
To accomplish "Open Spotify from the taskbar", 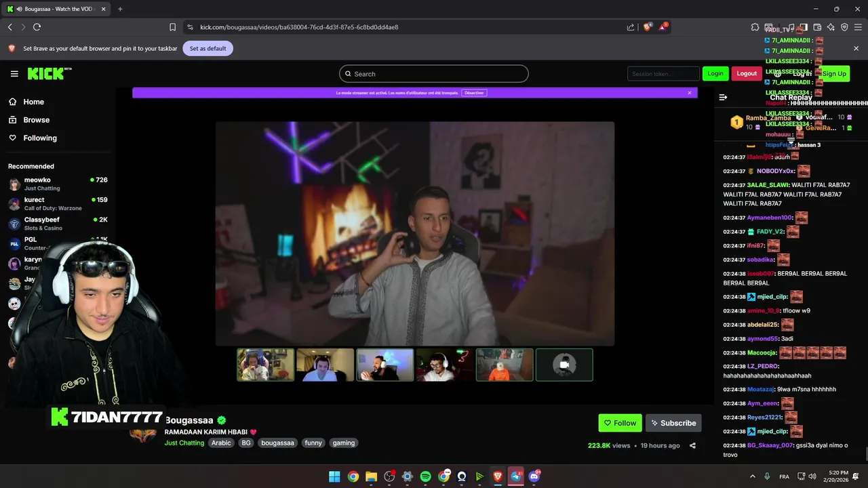I will [425, 476].
